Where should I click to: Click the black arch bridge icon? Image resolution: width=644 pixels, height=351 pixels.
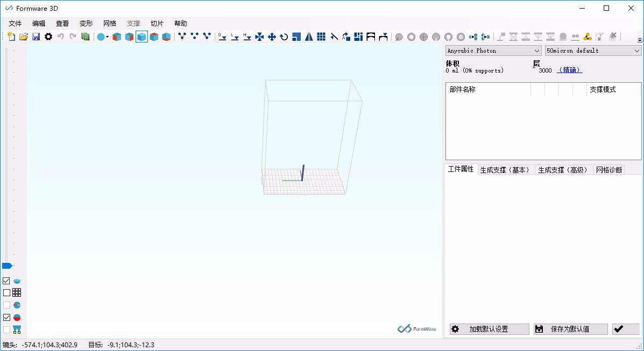click(371, 37)
